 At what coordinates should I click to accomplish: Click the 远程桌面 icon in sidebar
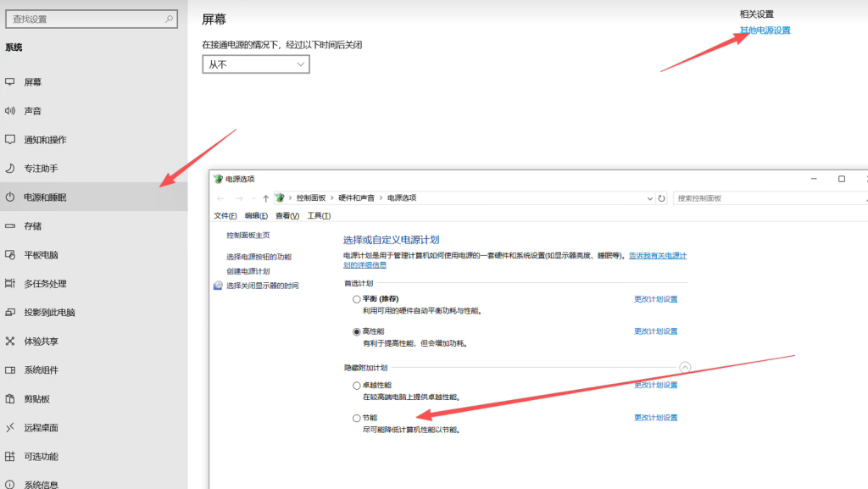click(10, 428)
